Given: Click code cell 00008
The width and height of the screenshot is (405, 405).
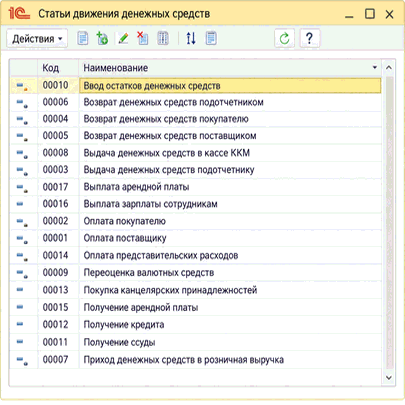Looking at the screenshot, I should pos(58,153).
